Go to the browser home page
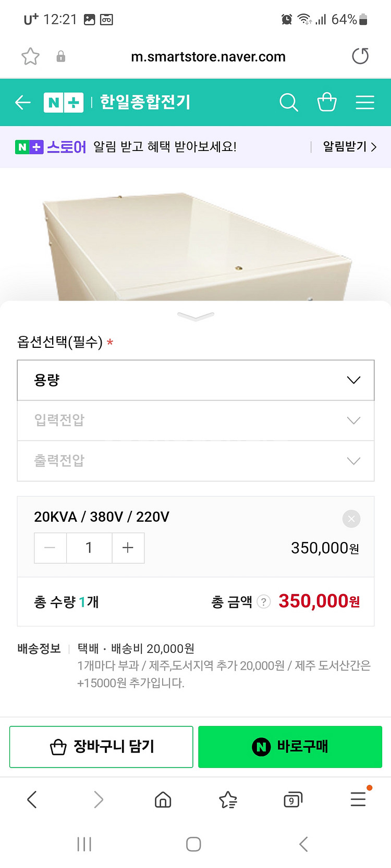The image size is (391, 868). 163,799
